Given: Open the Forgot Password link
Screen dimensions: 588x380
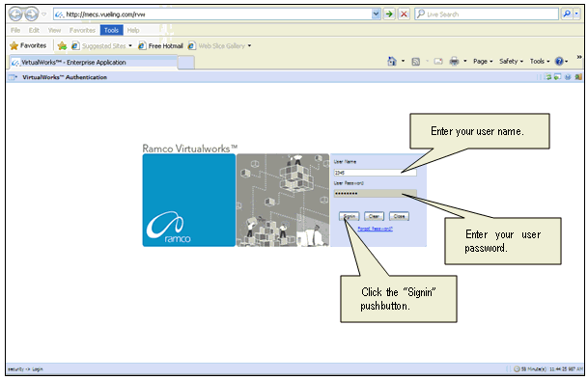Looking at the screenshot, I should tap(375, 229).
